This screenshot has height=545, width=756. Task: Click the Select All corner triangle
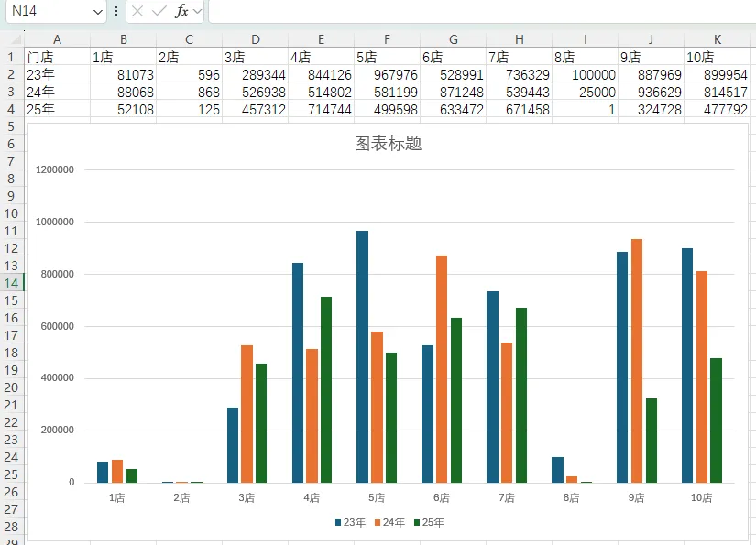[x=16, y=39]
